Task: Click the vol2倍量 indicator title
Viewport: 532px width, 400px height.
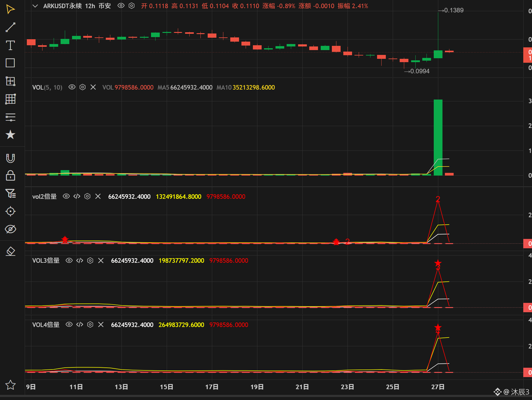Action: pos(45,196)
